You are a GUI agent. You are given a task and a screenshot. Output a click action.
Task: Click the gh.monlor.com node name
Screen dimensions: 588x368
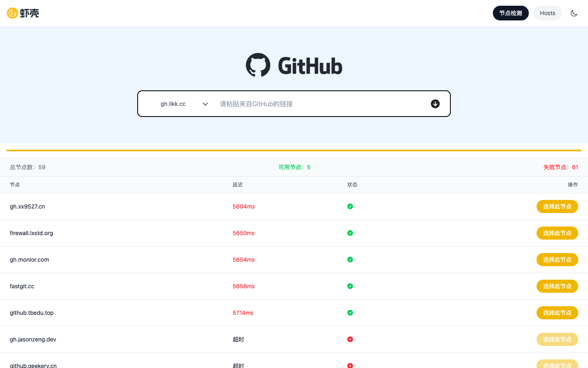(29, 260)
